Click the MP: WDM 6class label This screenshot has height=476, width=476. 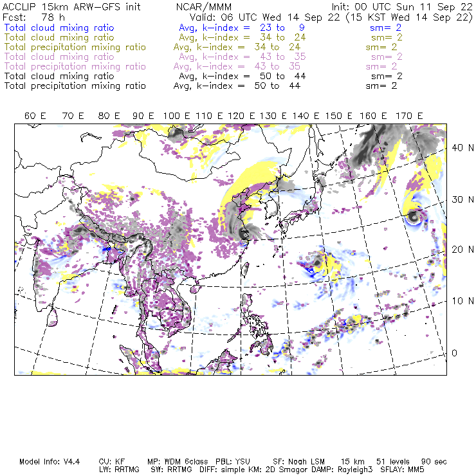click(178, 462)
